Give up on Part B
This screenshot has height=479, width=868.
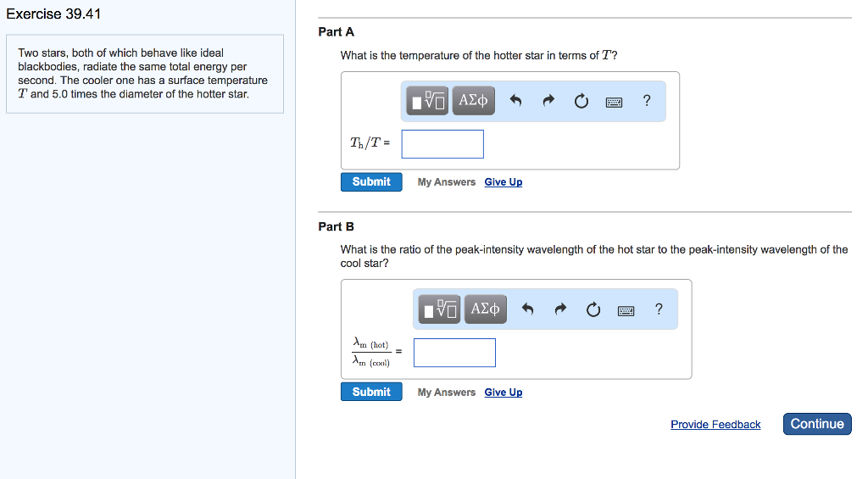[x=504, y=393]
